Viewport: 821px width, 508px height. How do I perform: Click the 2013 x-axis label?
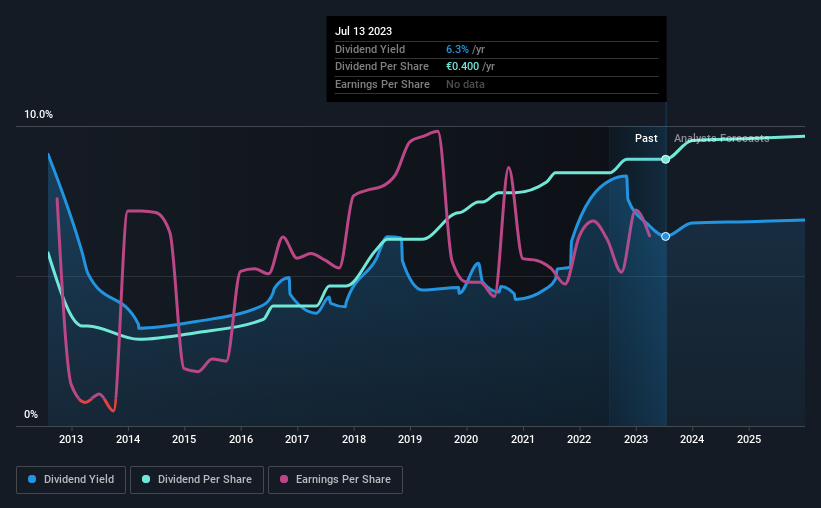(71, 439)
